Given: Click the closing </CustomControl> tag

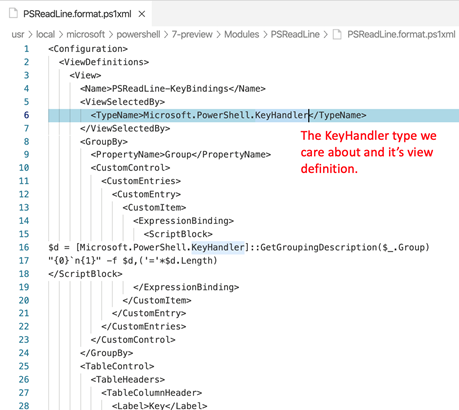Looking at the screenshot, I should point(133,340).
